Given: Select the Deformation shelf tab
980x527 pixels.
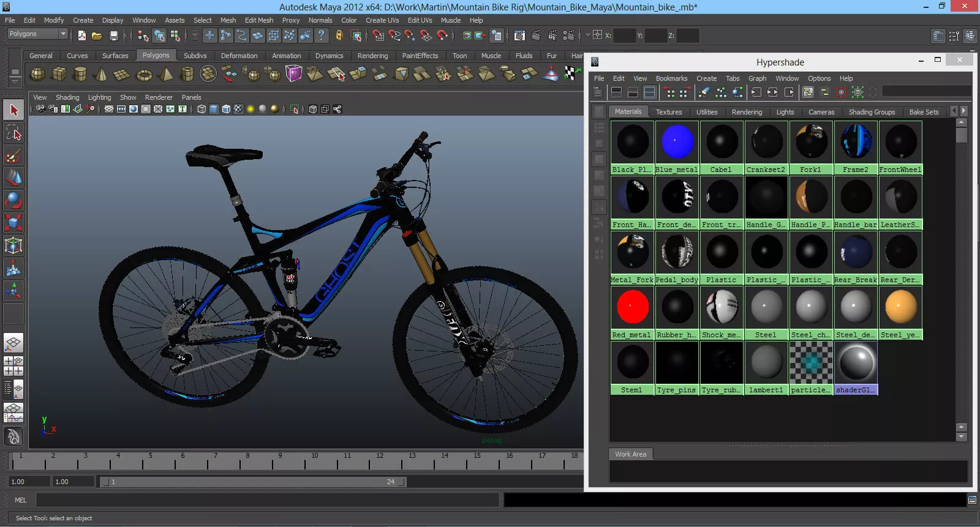Looking at the screenshot, I should [x=239, y=56].
